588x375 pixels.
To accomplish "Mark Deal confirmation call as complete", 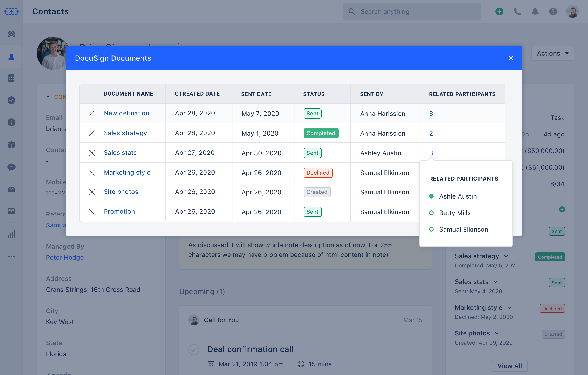I will (x=194, y=349).
